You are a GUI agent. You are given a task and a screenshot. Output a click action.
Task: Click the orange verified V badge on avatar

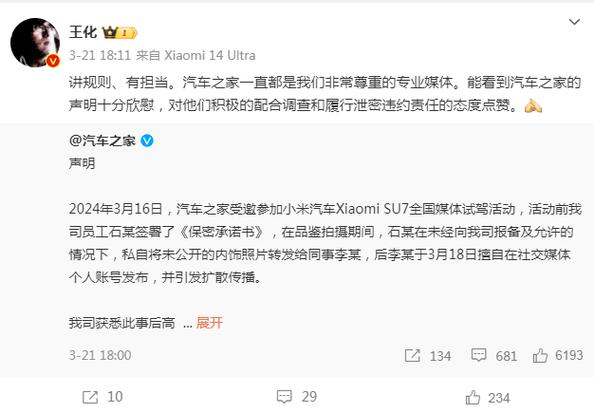click(53, 60)
